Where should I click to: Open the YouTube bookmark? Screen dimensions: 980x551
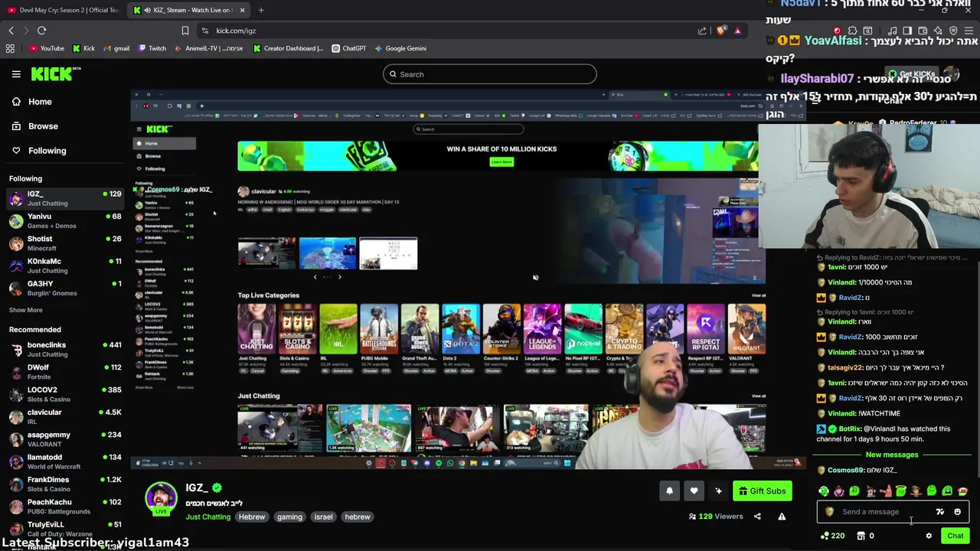click(x=47, y=48)
